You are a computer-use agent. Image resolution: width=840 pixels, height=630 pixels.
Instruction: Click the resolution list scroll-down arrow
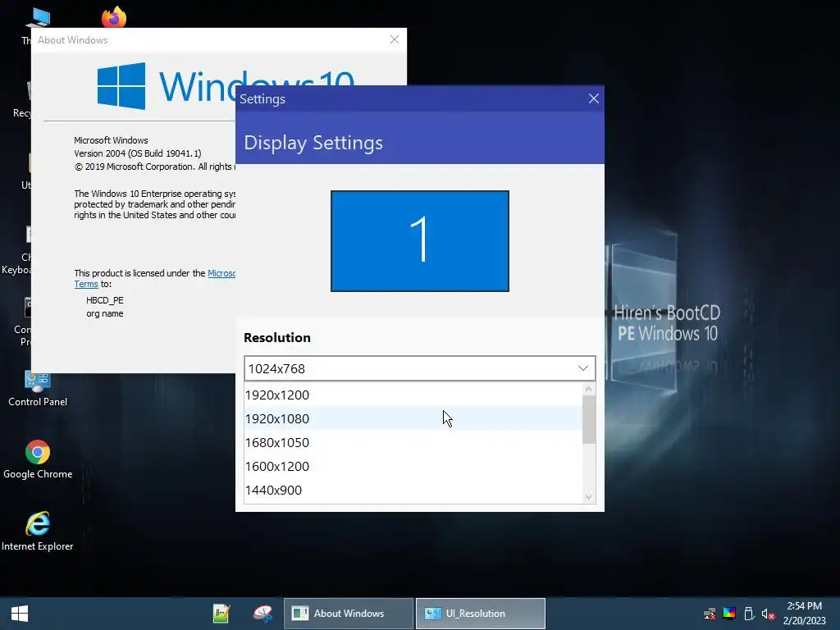[x=589, y=496]
